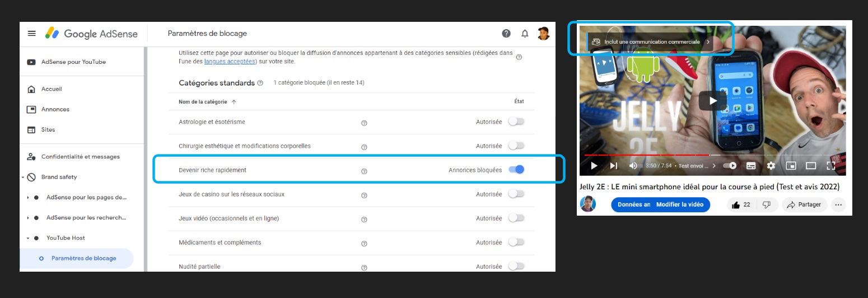Screen dimensions: 868x298
Task: Click the Sites sidebar icon
Action: pyautogui.click(x=32, y=129)
